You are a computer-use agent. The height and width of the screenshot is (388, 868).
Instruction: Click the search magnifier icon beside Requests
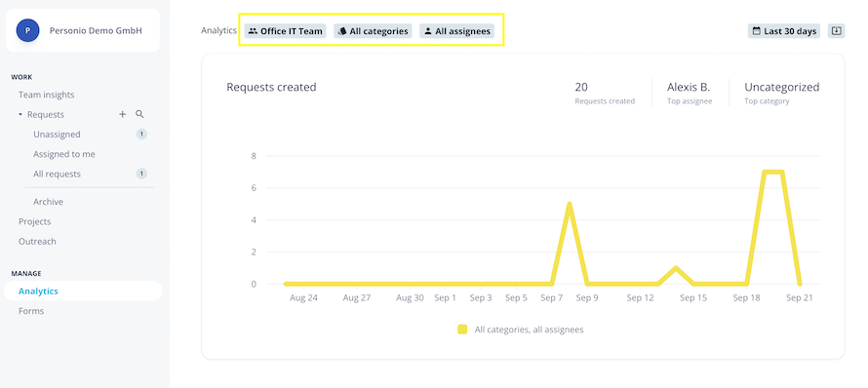139,114
